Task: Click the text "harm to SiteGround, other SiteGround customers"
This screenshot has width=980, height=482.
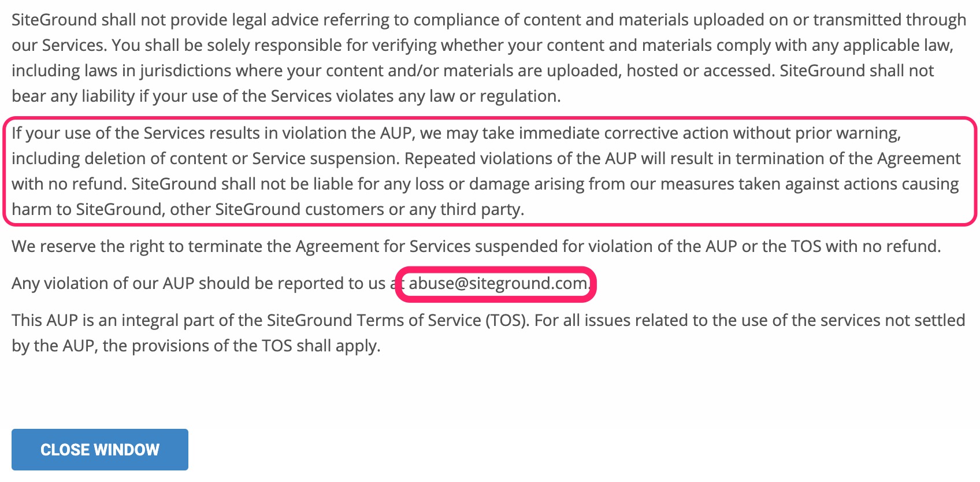Action: coord(198,209)
